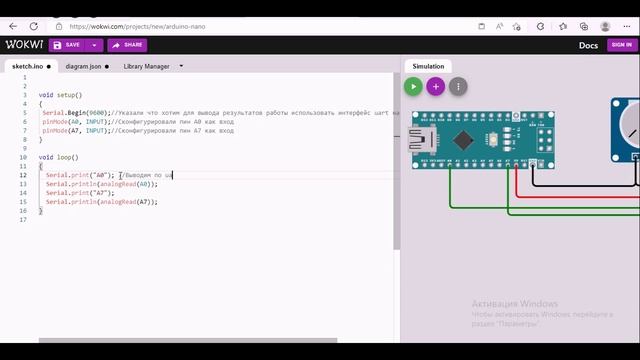Image resolution: width=640 pixels, height=360 pixels.
Task: Expand the dropdown arrow next to SAVE
Action: 94,45
